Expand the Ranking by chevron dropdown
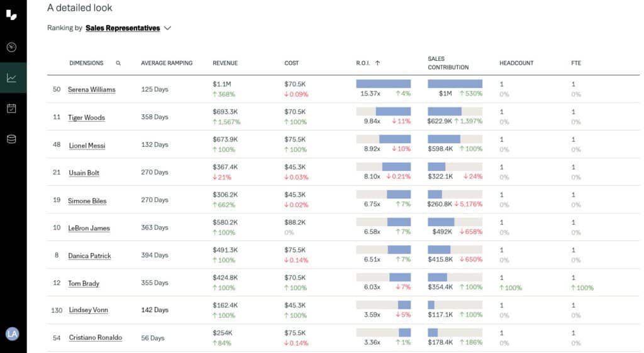 (167, 28)
